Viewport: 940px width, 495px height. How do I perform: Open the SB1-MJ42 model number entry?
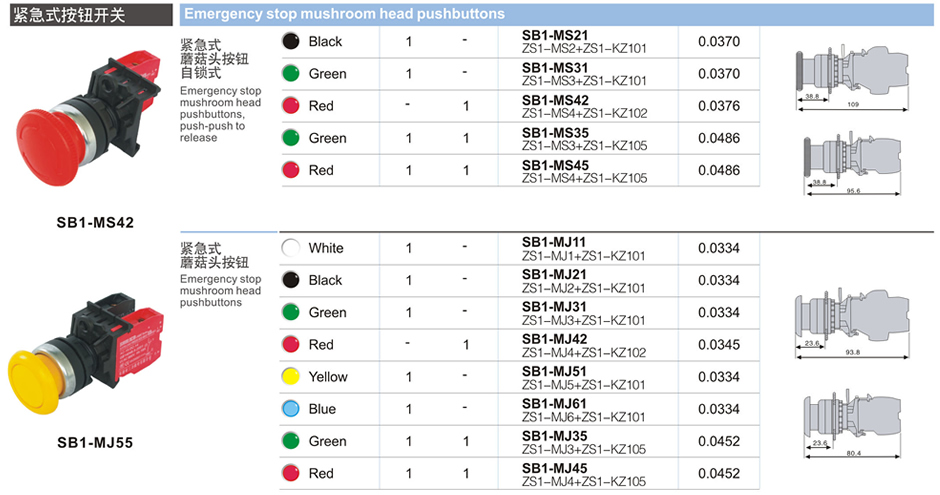click(555, 338)
